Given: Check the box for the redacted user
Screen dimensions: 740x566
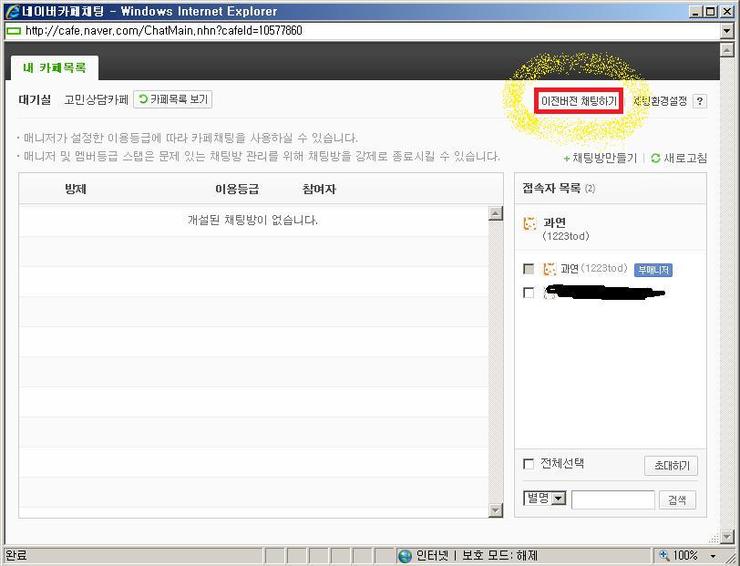Looking at the screenshot, I should [x=528, y=293].
